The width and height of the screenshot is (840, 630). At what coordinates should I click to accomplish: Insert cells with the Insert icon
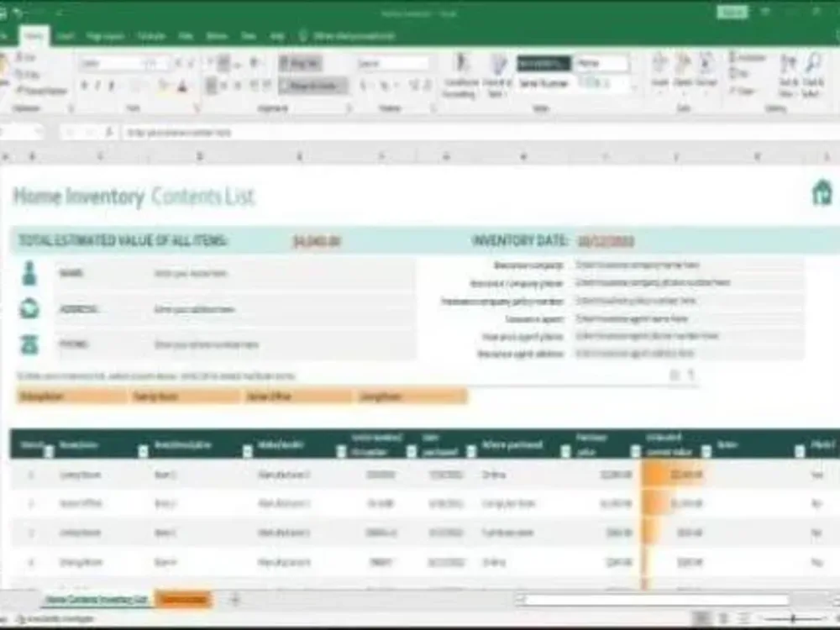coord(660,71)
